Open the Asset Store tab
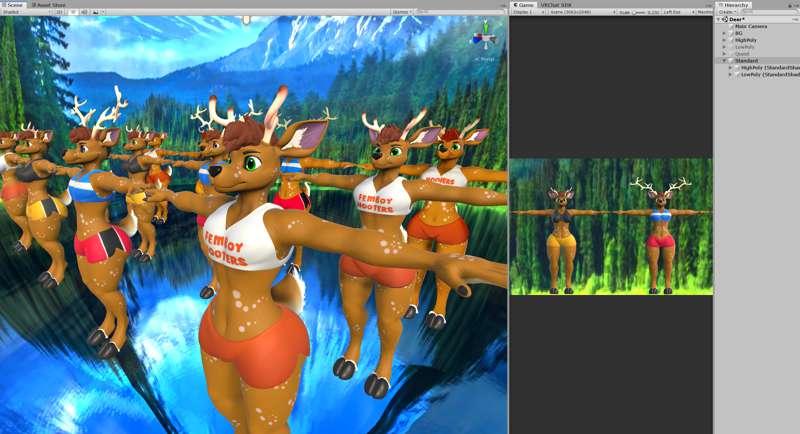The width and height of the screenshot is (800, 434). (48, 5)
